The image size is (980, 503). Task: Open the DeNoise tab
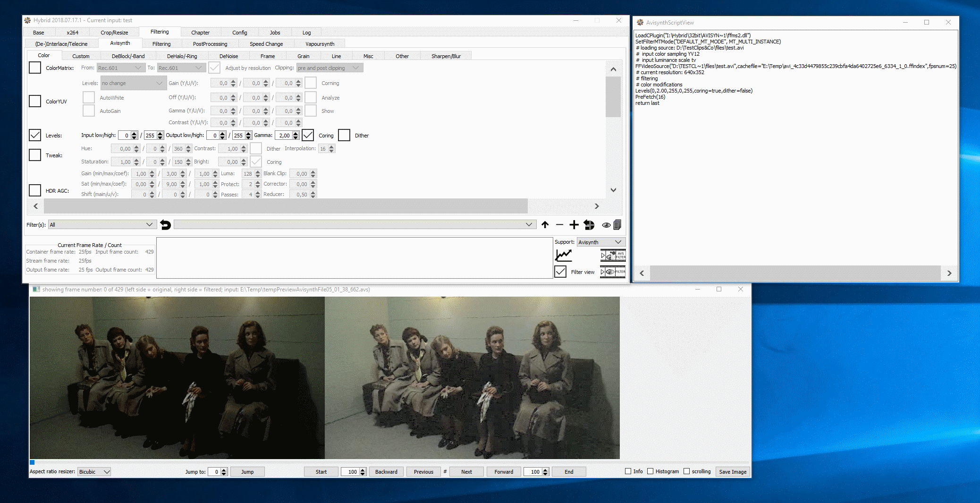point(228,56)
